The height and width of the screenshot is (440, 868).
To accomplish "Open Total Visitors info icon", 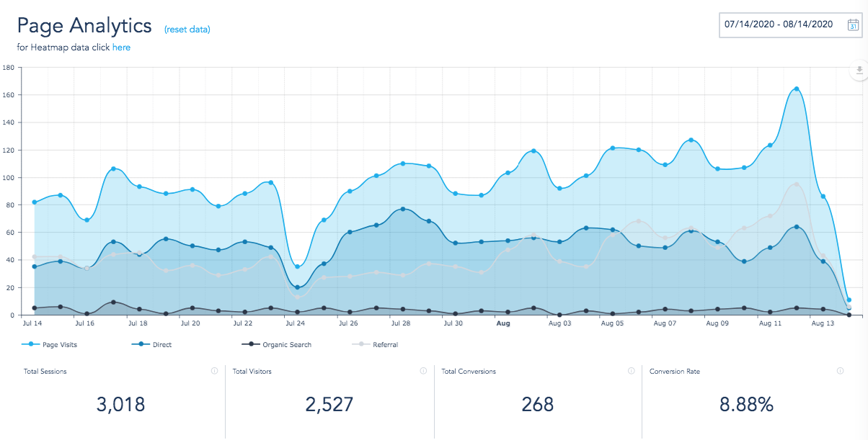I will pyautogui.click(x=423, y=371).
